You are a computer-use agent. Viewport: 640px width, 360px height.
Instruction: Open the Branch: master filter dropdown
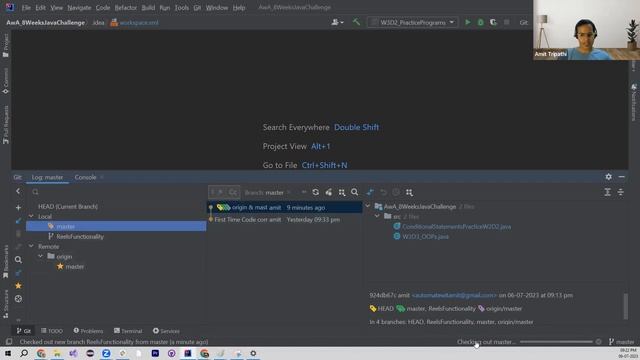click(x=268, y=192)
